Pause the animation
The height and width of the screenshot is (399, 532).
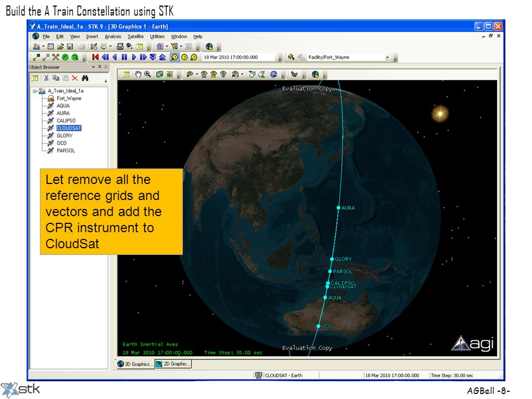(x=124, y=57)
